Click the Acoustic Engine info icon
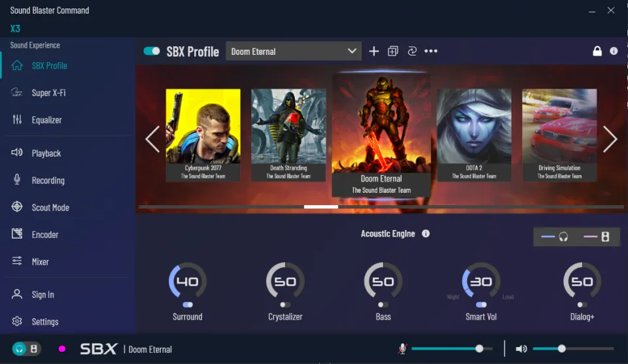This screenshot has width=628, height=364. (x=426, y=233)
